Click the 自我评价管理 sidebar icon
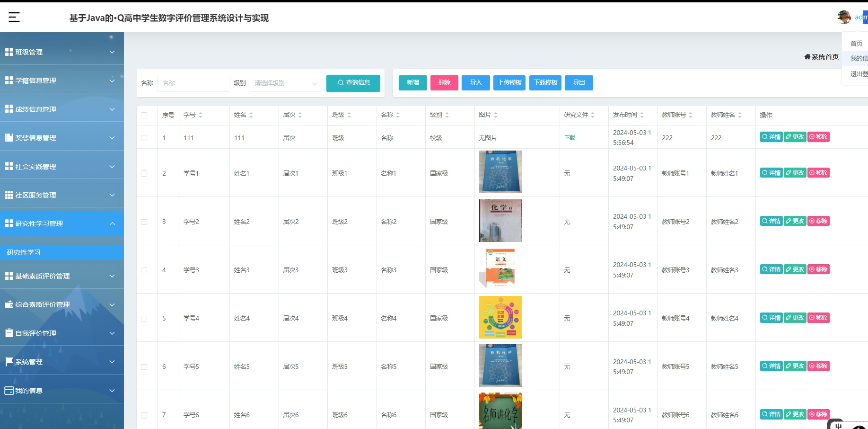This screenshot has height=429, width=868. [9, 333]
